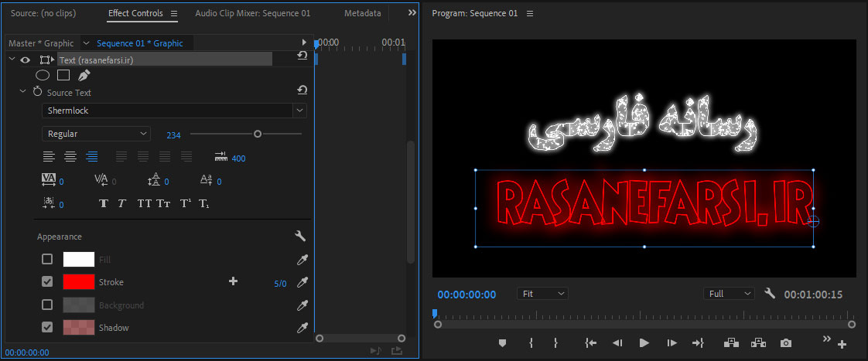
Task: Open Program monitor panel menu
Action: pyautogui.click(x=530, y=13)
